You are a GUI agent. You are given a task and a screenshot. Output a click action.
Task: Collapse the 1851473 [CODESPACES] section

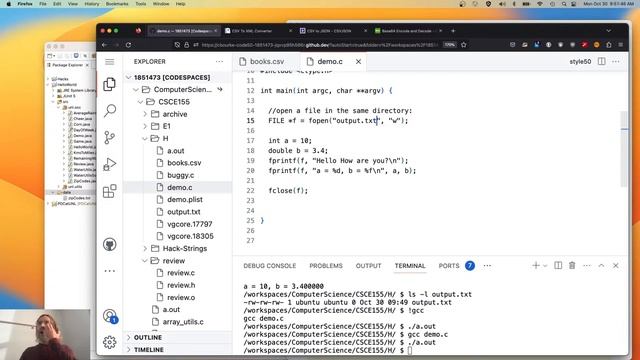[x=177, y=77]
